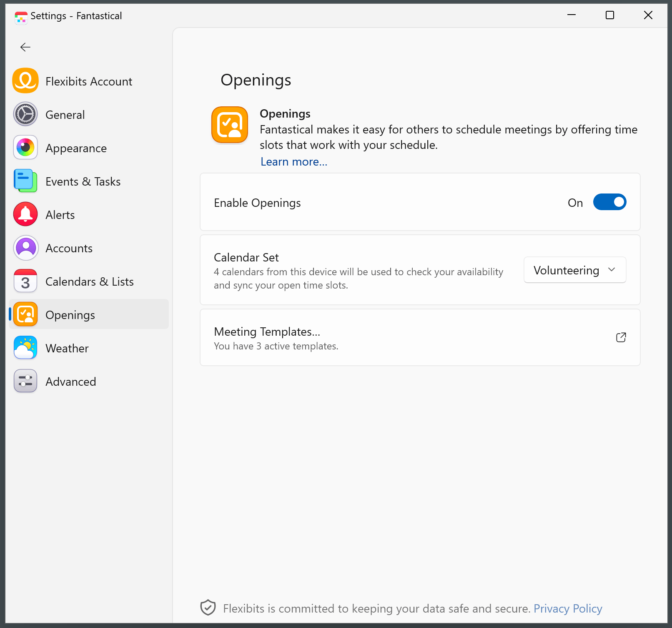Click the Advanced sliders icon
The height and width of the screenshot is (628, 672).
click(25, 381)
